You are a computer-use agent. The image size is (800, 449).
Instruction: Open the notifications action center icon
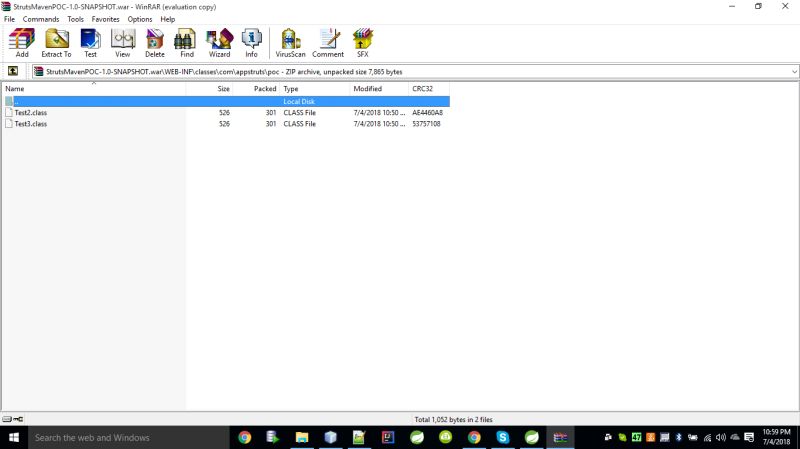tap(749, 437)
